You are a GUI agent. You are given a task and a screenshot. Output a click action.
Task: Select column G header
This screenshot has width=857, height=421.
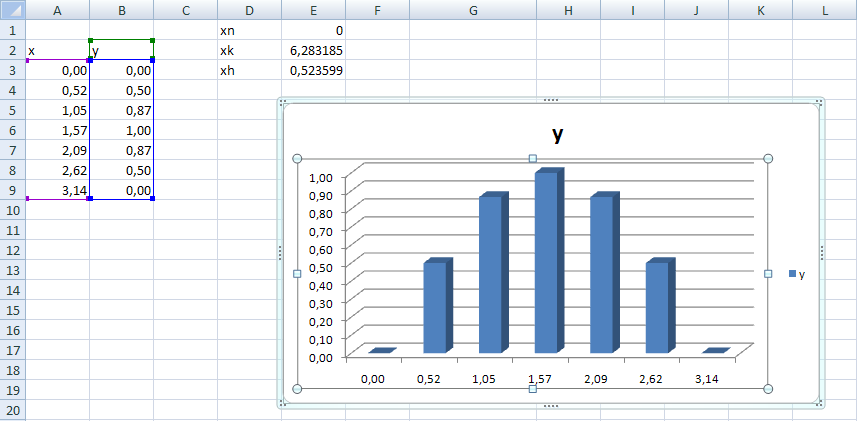tap(473, 10)
